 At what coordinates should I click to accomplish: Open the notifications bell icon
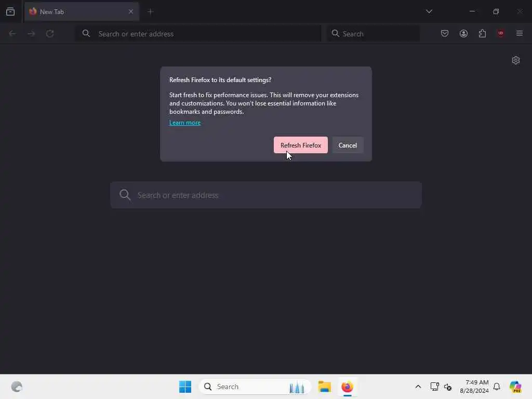point(497,387)
